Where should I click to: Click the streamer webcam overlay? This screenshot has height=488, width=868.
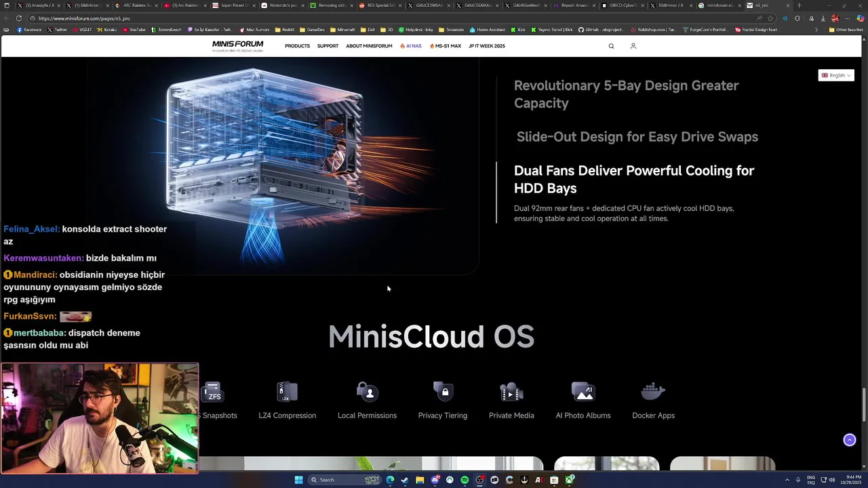(x=100, y=418)
